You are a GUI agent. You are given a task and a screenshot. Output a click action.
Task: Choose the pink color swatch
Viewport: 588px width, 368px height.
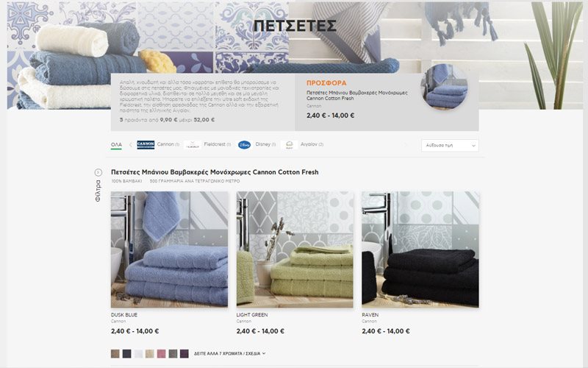click(161, 353)
